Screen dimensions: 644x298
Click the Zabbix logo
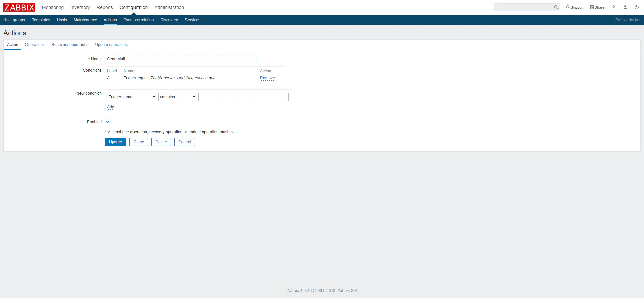(x=19, y=7)
